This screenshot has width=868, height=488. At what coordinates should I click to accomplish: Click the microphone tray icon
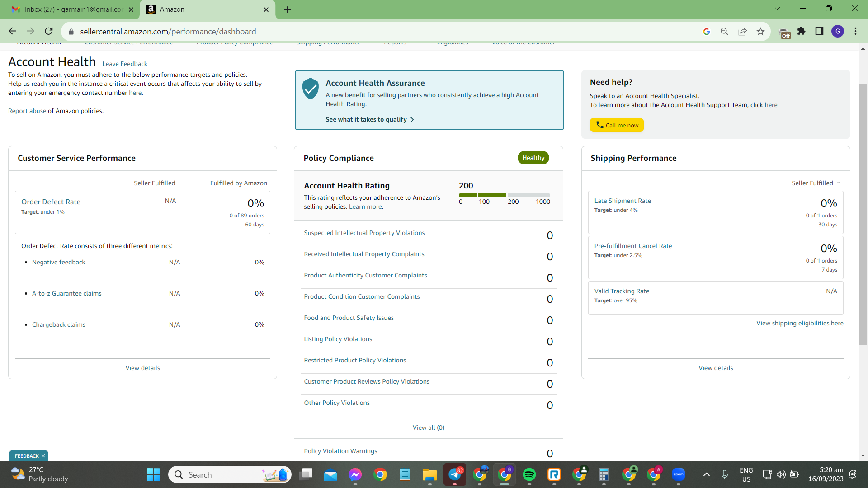(725, 474)
